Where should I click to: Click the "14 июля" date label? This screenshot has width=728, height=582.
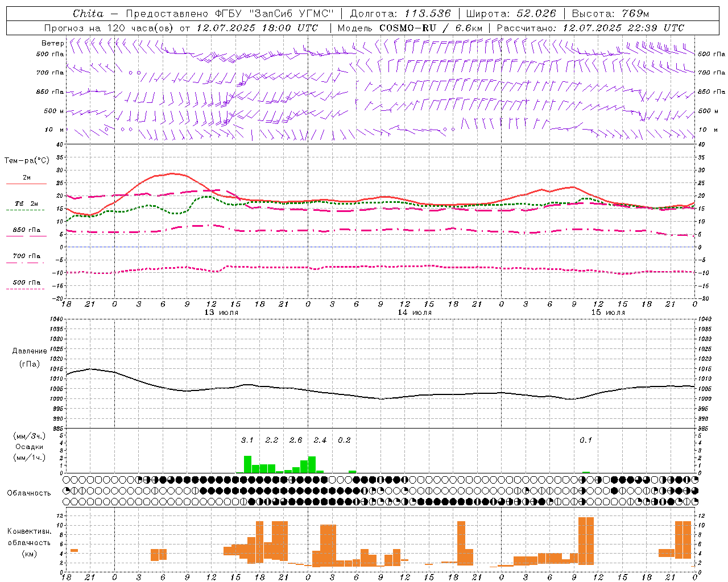pyautogui.click(x=415, y=313)
